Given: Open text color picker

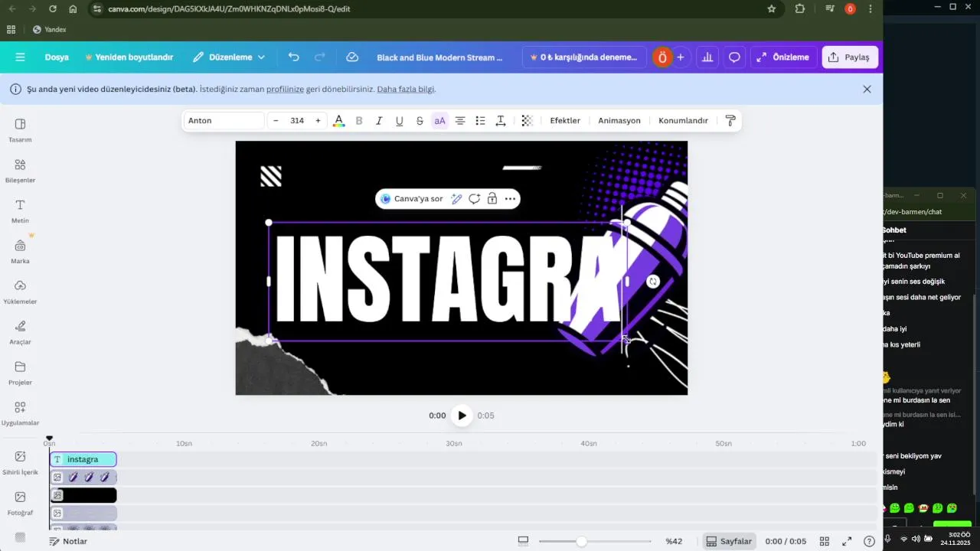Looking at the screenshot, I should point(338,121).
